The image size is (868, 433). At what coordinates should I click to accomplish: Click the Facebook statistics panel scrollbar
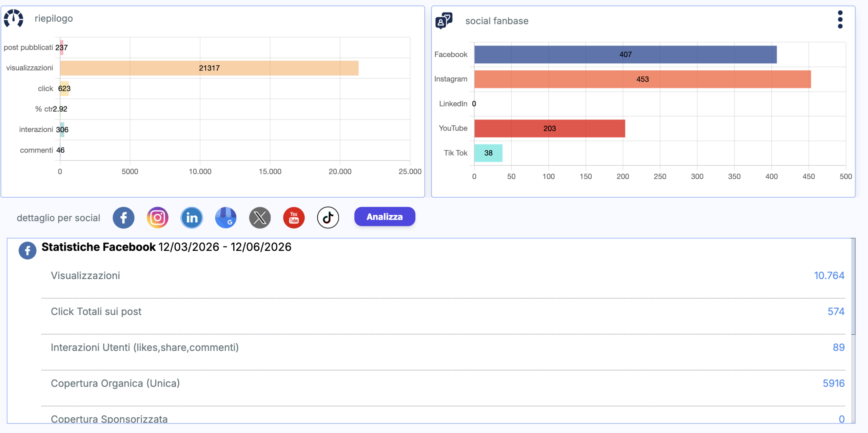pos(853,287)
